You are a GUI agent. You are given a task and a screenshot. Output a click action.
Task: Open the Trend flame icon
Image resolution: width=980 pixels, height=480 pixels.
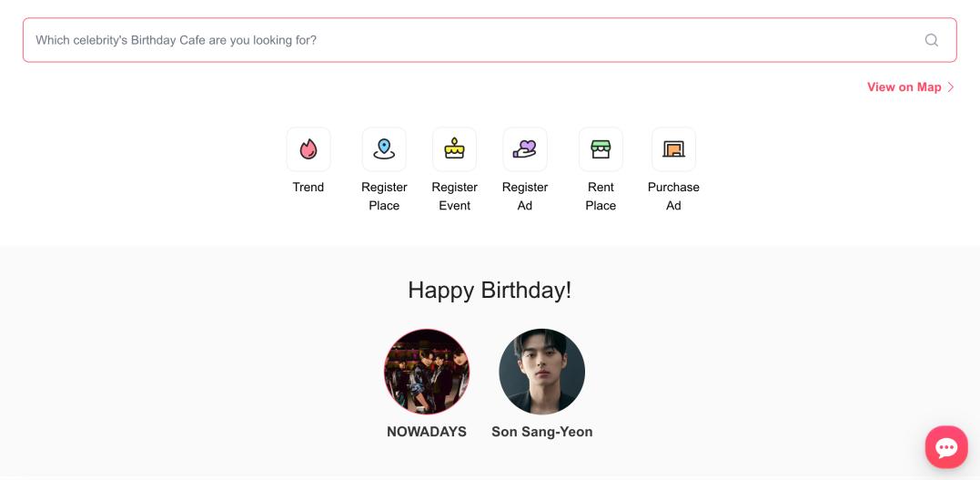tap(308, 149)
